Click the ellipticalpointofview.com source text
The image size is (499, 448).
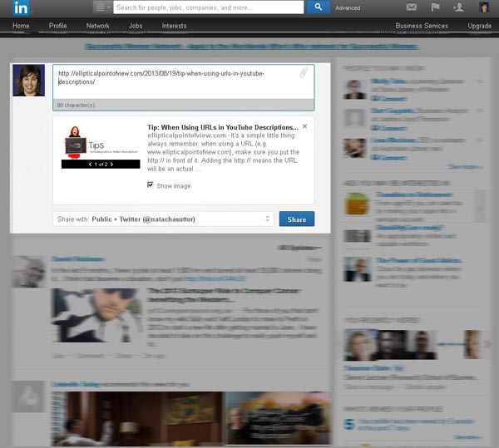[x=186, y=135]
